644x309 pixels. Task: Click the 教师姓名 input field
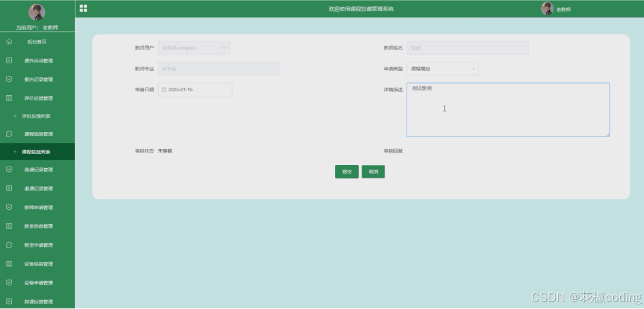[467, 48]
